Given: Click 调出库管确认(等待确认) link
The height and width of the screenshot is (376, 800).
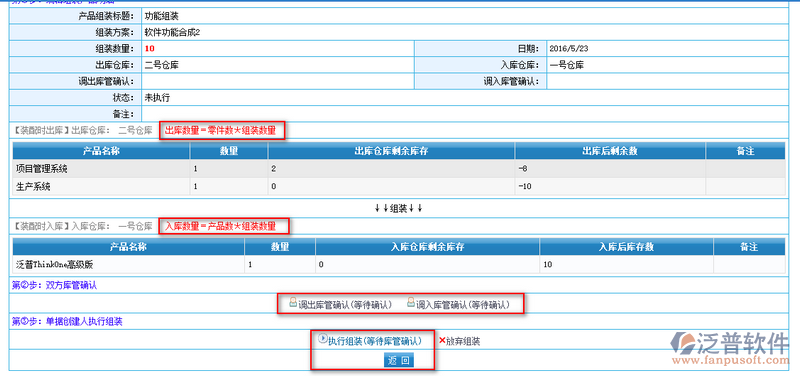Looking at the screenshot, I should pyautogui.click(x=345, y=305).
